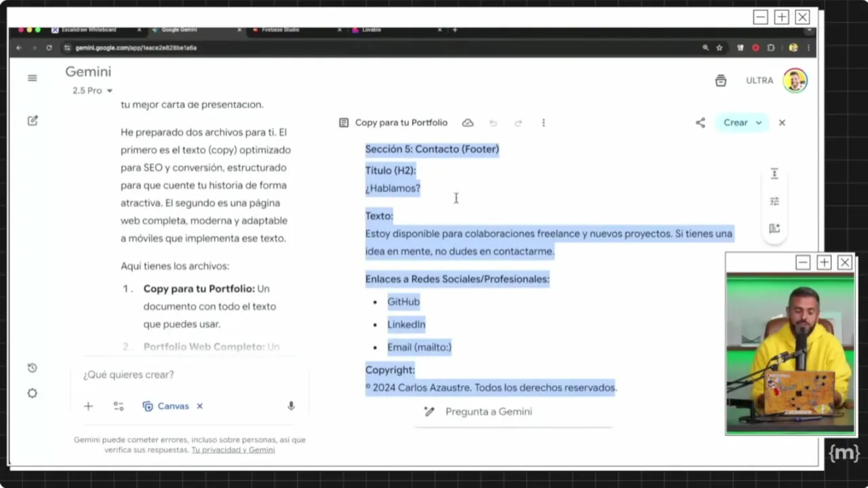Go back in the browser
This screenshot has height=488, width=868.
coord(19,48)
